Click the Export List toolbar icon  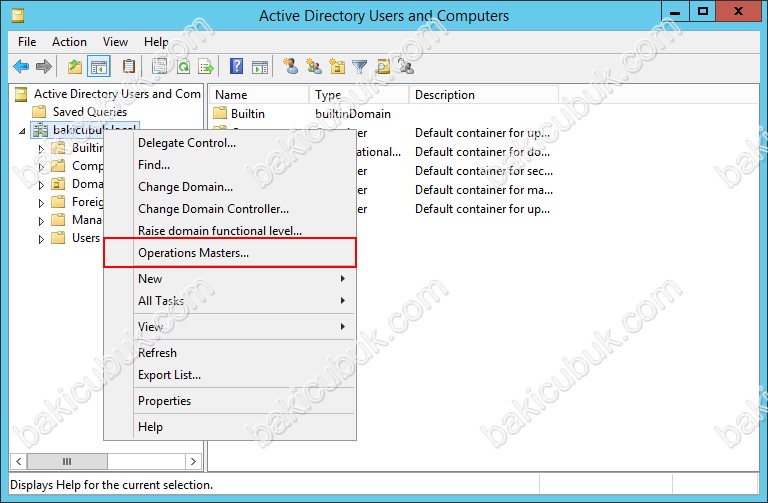coord(206,66)
